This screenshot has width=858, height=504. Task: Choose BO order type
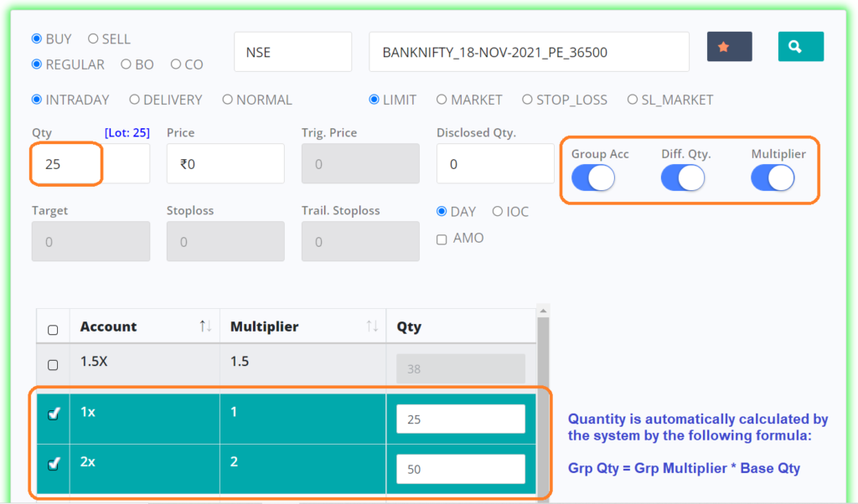pyautogui.click(x=126, y=64)
